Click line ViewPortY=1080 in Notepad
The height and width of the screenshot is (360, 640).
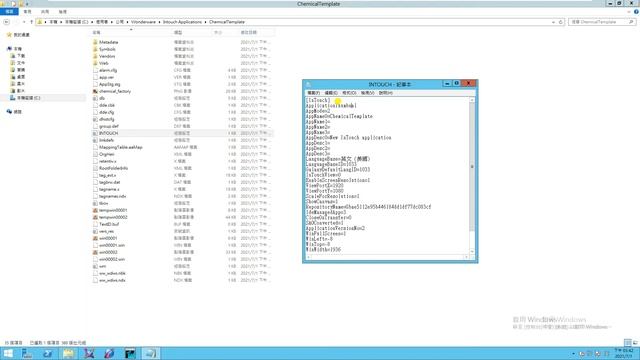[x=324, y=191]
